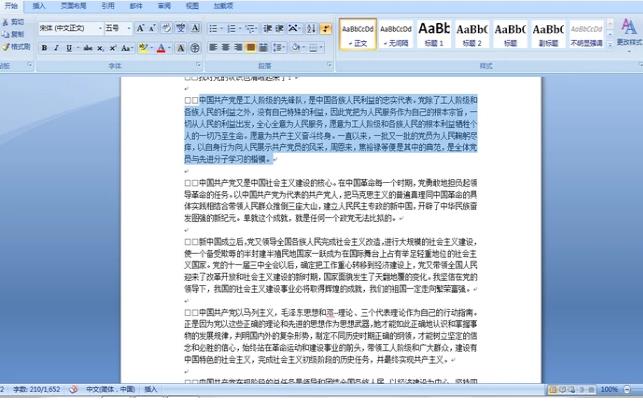The height and width of the screenshot is (401, 643).
Task: Switch to the 开始 (Home) tab
Action: [11, 6]
